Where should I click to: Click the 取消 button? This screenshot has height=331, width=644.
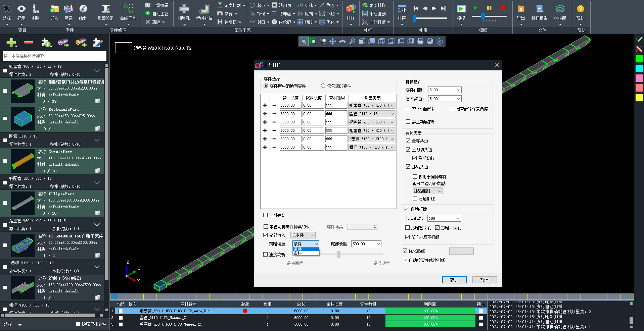pos(484,280)
